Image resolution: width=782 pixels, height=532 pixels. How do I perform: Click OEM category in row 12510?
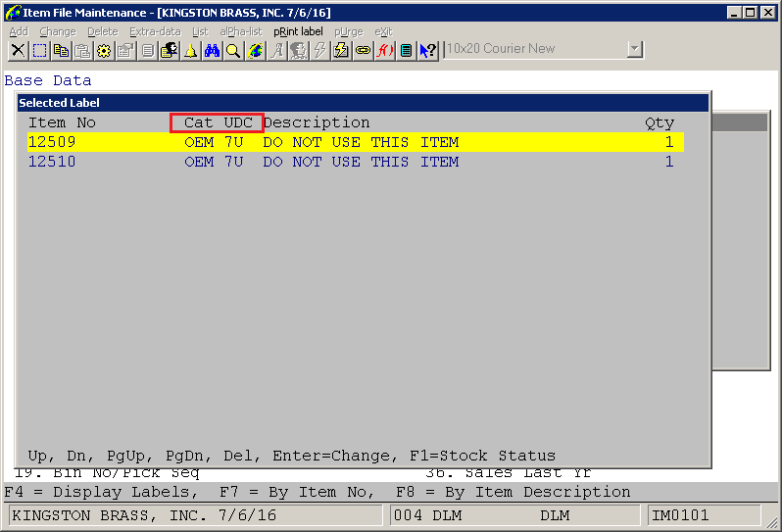point(199,162)
